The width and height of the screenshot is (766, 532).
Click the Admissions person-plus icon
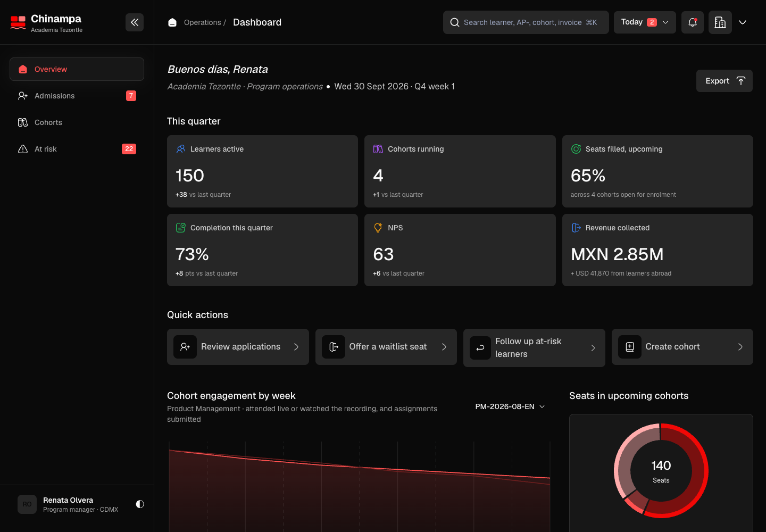pyautogui.click(x=23, y=96)
